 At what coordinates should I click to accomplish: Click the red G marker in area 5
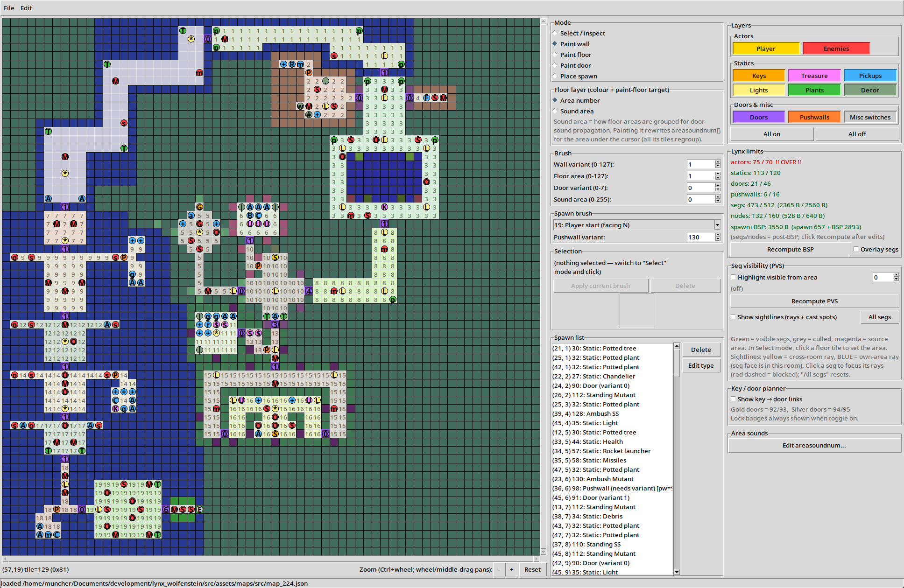pos(199,224)
